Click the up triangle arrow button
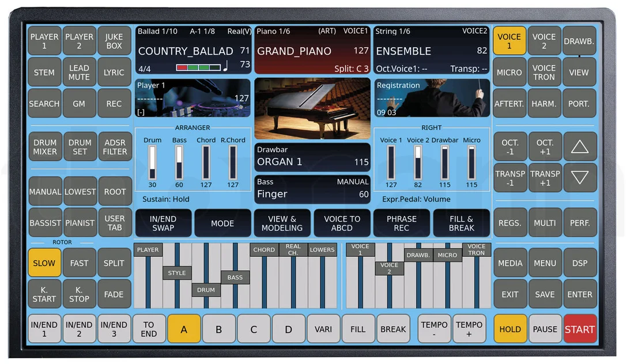Screen dimensions: 626x364 (x=580, y=147)
